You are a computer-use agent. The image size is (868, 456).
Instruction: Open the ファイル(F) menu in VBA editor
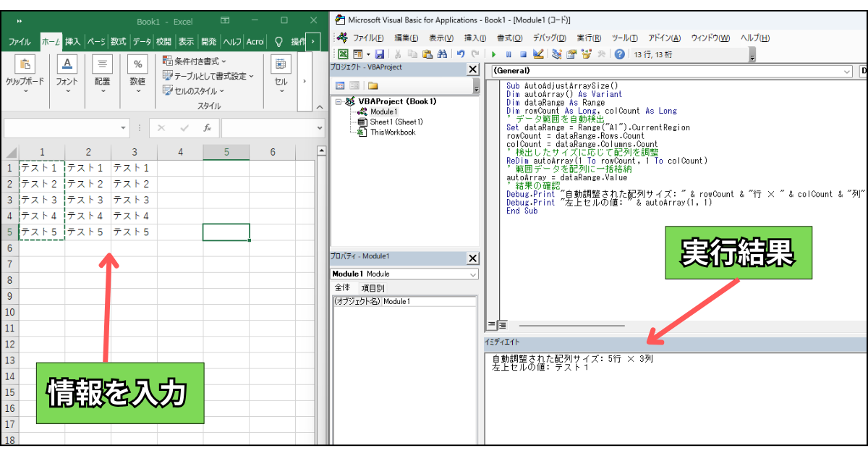[367, 38]
